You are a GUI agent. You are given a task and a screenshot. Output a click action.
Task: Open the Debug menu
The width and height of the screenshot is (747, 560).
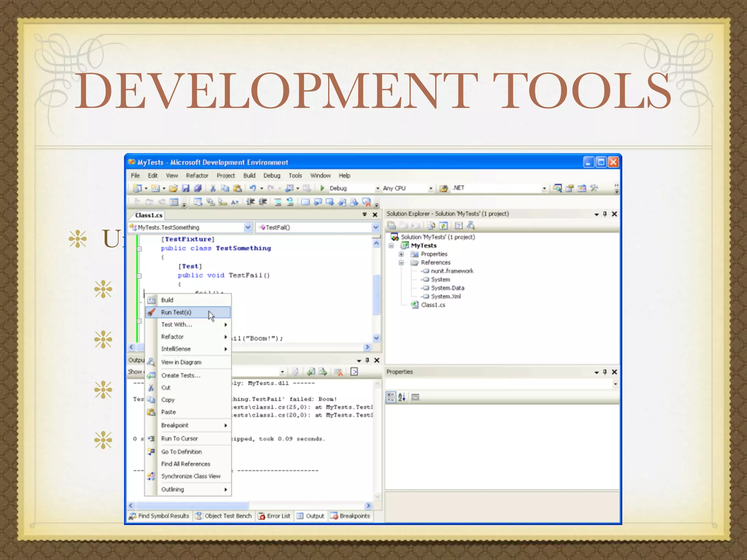point(272,175)
